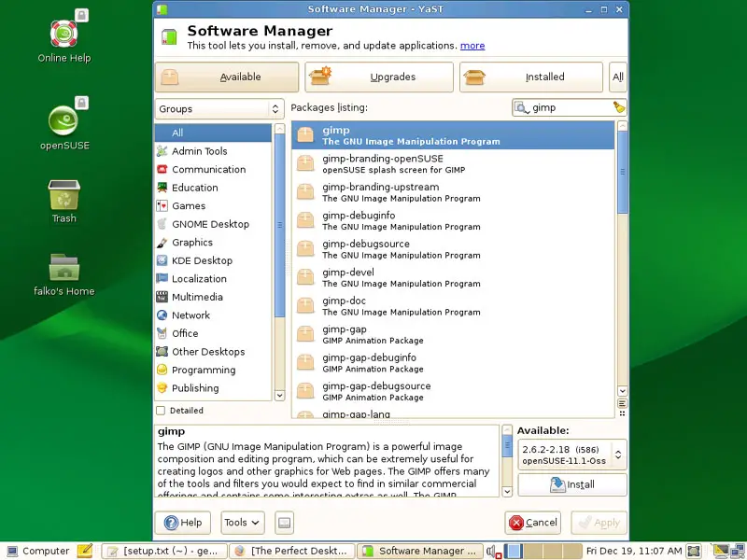Select the gimp-gap-debuginfo package
The width and height of the screenshot is (747, 560).
pyautogui.click(x=453, y=363)
